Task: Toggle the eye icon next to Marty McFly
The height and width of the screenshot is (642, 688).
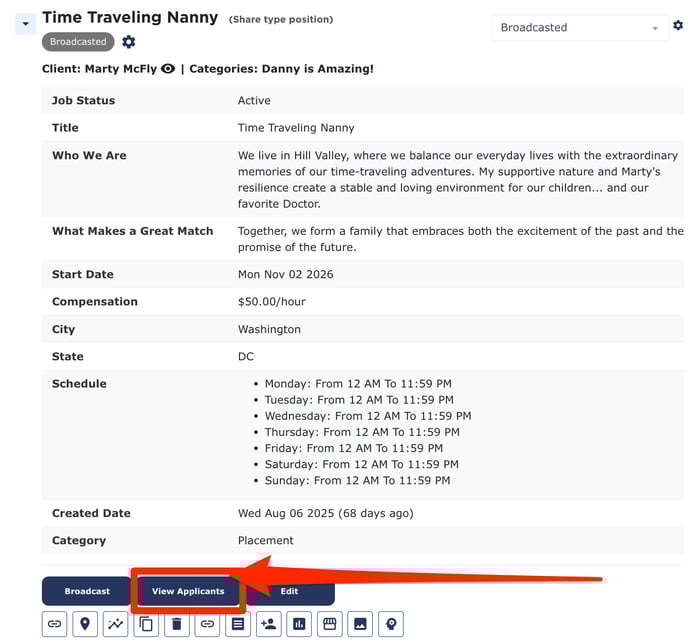Action: [x=168, y=69]
